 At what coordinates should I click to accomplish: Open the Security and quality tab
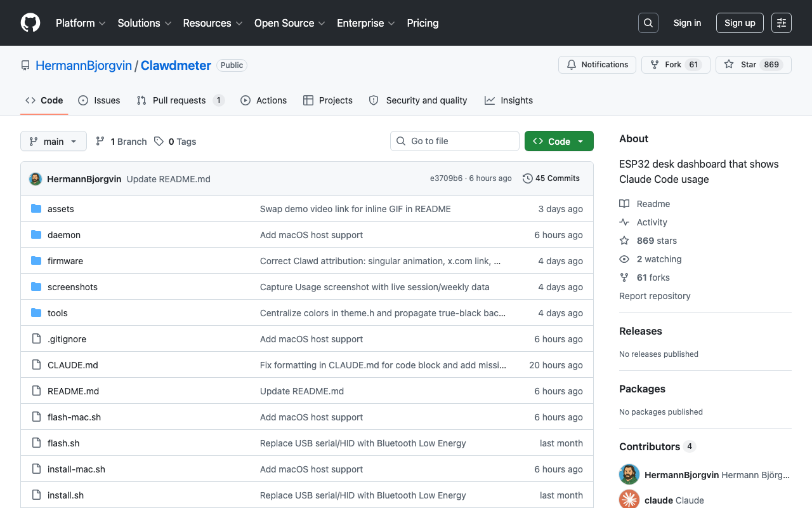pyautogui.click(x=418, y=100)
